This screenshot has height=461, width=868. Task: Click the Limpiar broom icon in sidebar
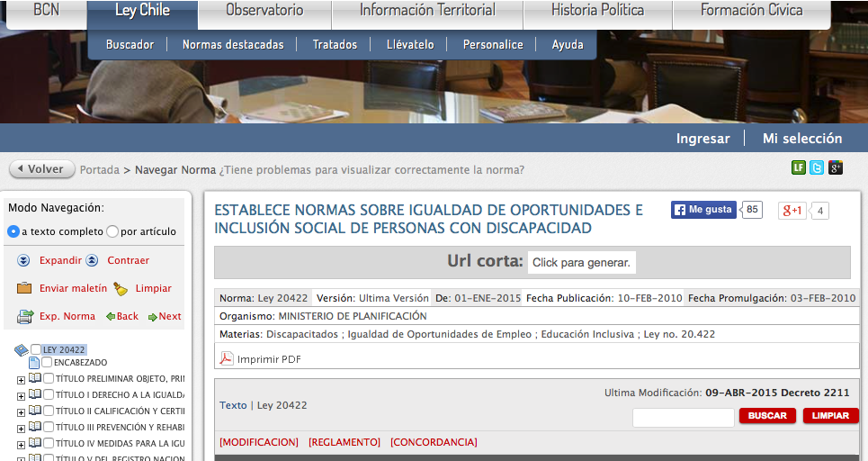[x=121, y=288]
